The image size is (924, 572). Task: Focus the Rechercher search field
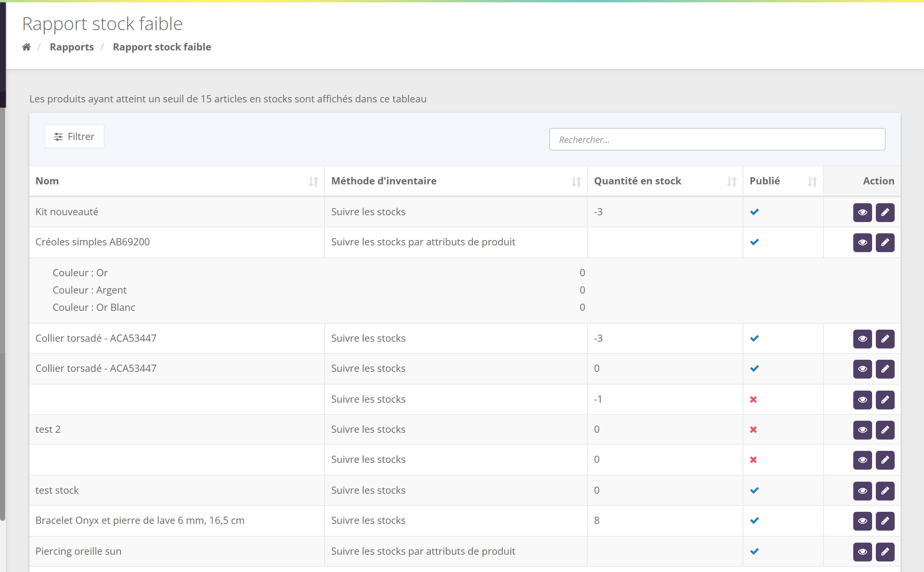pyautogui.click(x=717, y=139)
